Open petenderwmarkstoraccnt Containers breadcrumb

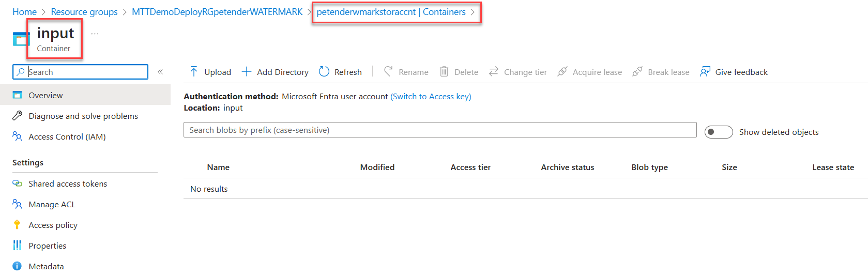[x=391, y=12]
